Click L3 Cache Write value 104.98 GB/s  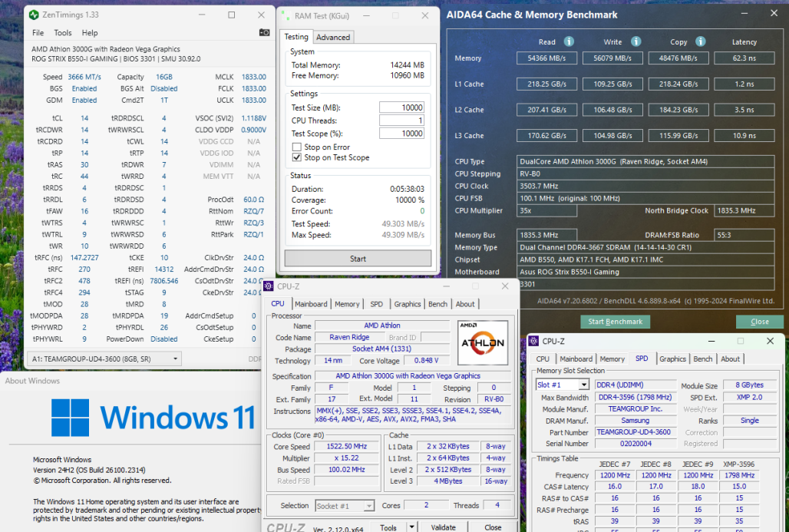click(612, 136)
